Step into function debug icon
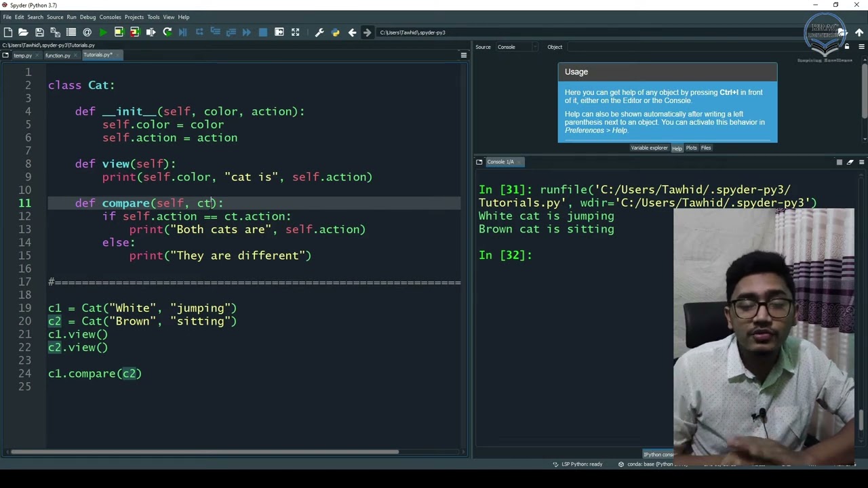This screenshot has width=868, height=488. click(x=215, y=32)
